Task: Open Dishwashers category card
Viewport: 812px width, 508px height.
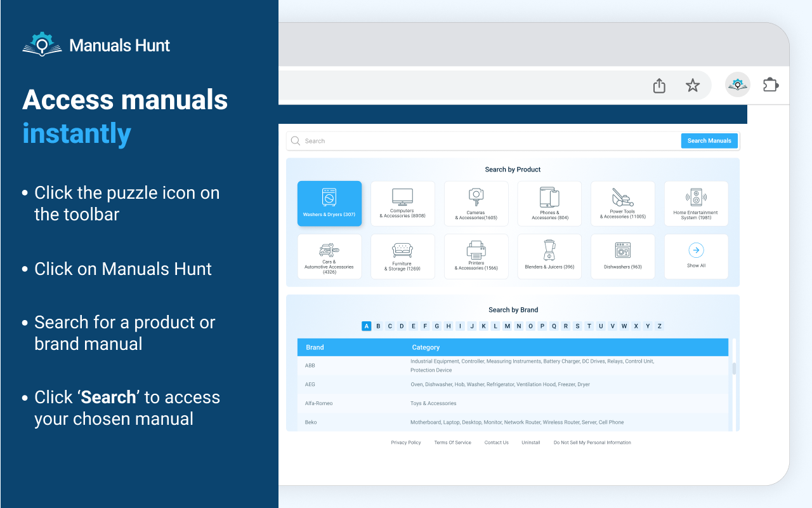Action: click(623, 257)
